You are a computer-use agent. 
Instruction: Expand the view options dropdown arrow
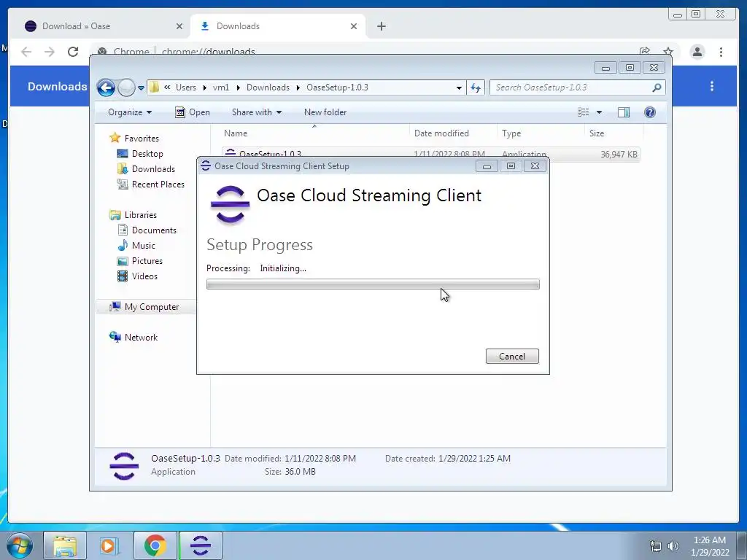pyautogui.click(x=600, y=112)
